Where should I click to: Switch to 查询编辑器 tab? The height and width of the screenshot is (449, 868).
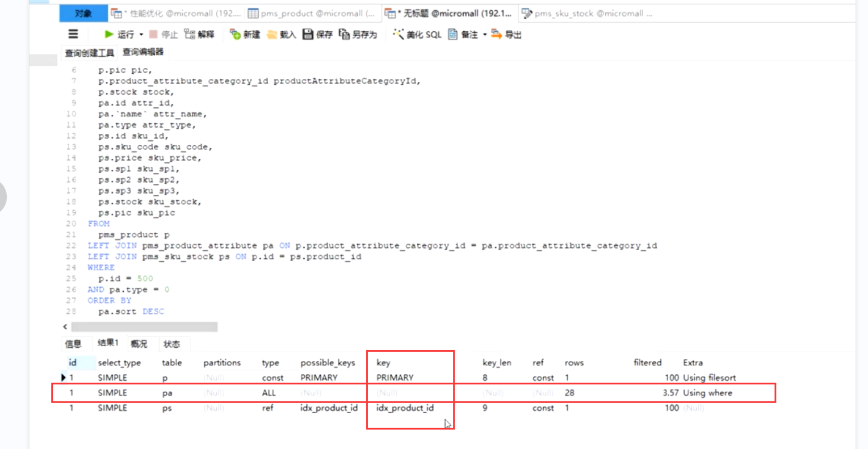[x=143, y=52]
